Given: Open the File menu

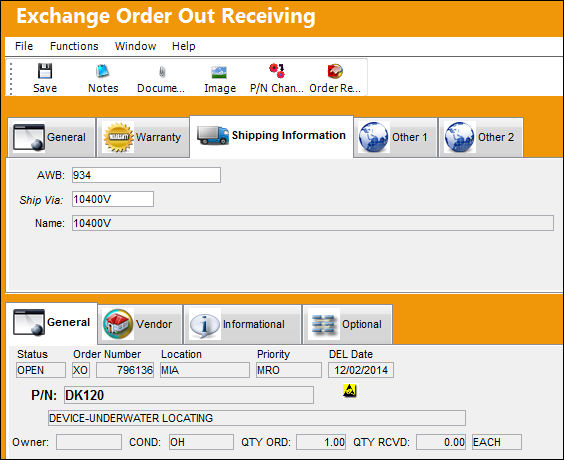Looking at the screenshot, I should coord(24,46).
